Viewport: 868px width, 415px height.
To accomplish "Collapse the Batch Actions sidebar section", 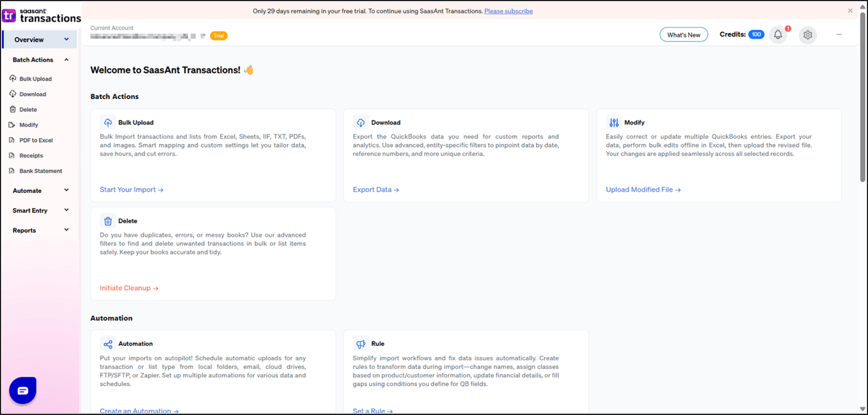I will (67, 60).
